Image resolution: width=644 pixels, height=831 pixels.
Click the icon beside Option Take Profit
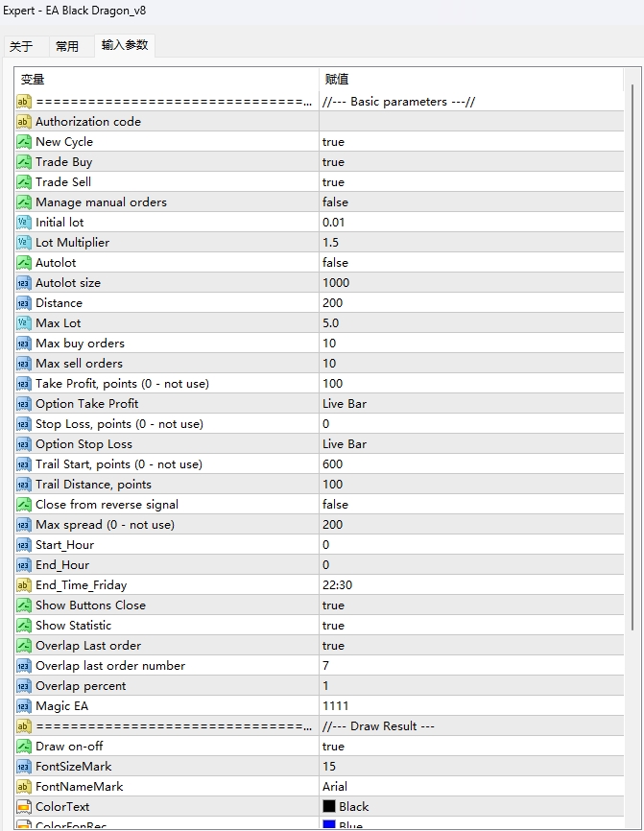(x=24, y=404)
